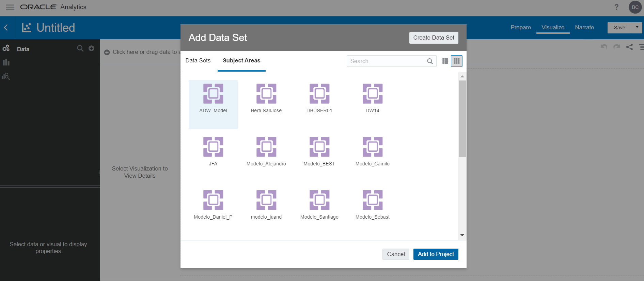Viewport: 644px width, 281px height.
Task: Click the project chart icon beside Untitled
Action: 27,28
